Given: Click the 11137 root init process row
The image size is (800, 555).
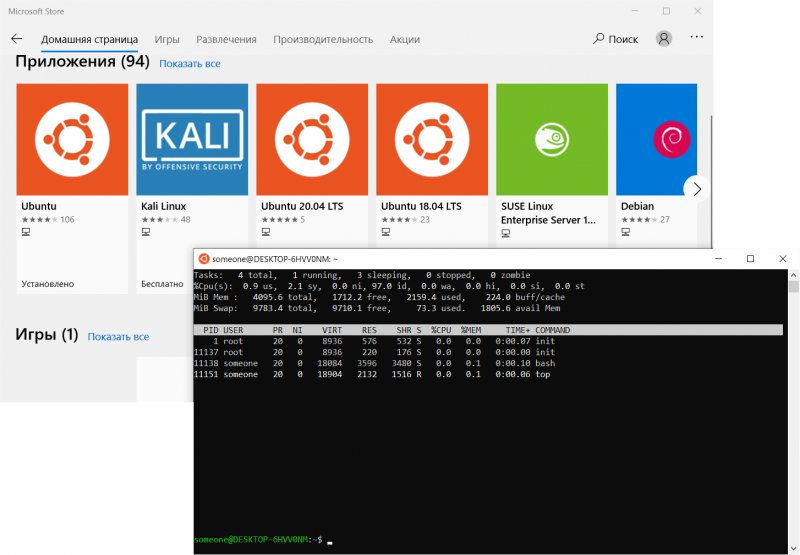Looking at the screenshot, I should click(375, 352).
